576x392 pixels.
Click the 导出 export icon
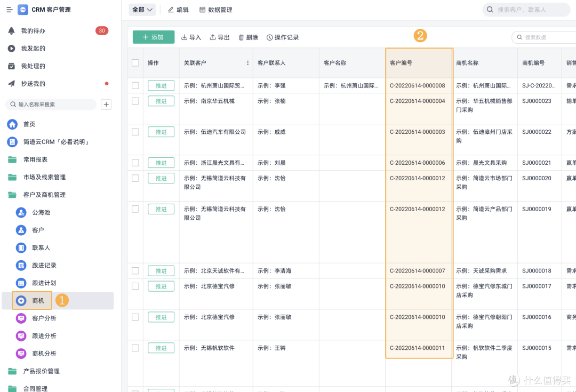coord(212,37)
